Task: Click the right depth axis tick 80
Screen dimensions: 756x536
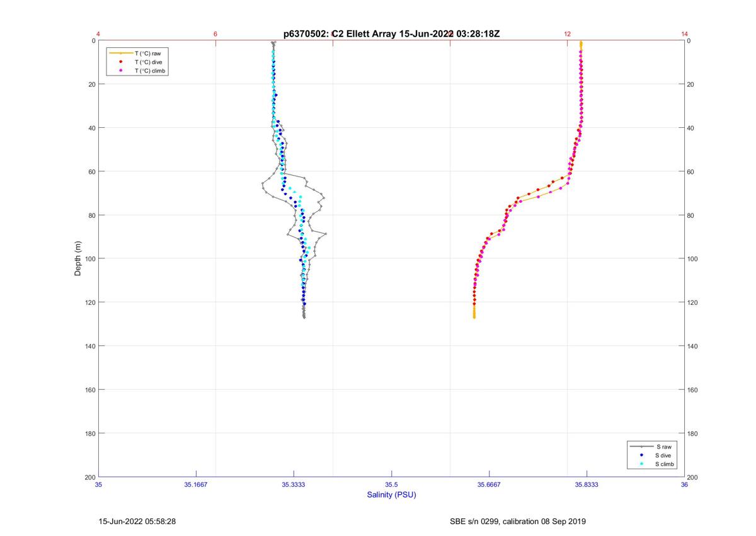Action: click(x=691, y=215)
